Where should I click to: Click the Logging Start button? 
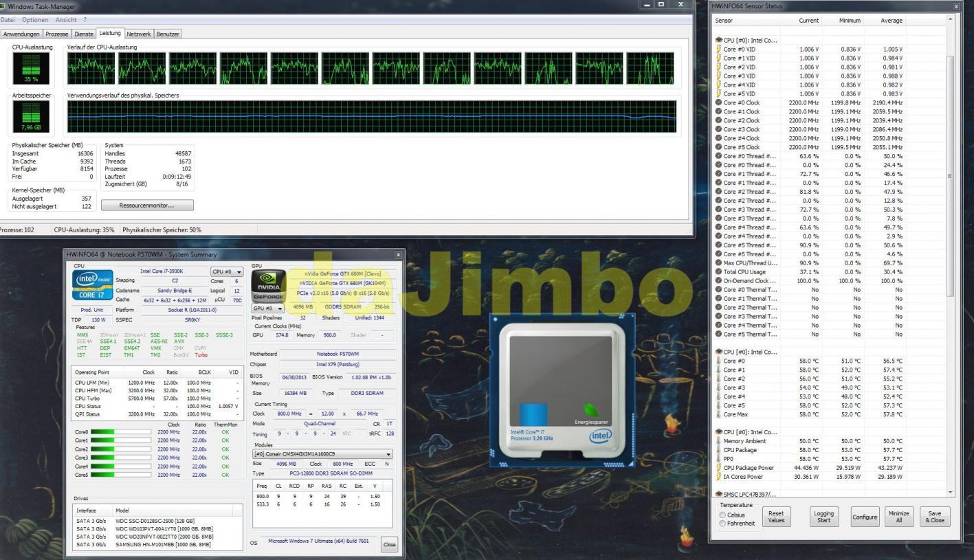pyautogui.click(x=823, y=517)
